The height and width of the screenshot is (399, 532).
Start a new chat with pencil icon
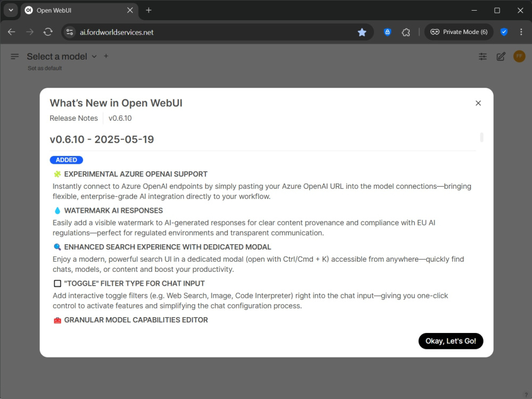(501, 56)
